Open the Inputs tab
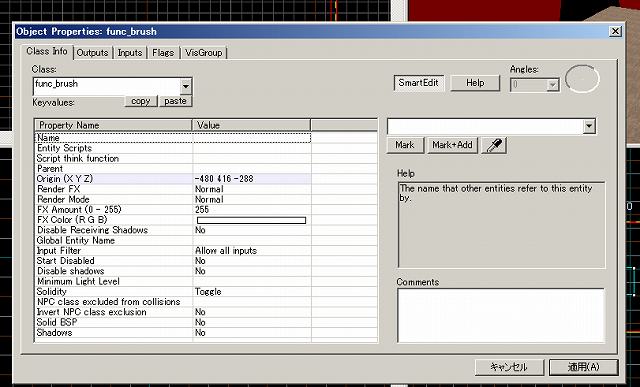The width and height of the screenshot is (640, 387). click(x=129, y=53)
